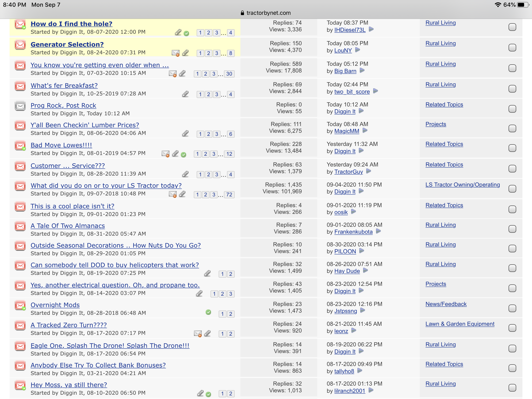The width and height of the screenshot is (532, 399).
Task: Tap the tractorbynet.com address bar
Action: (x=266, y=13)
